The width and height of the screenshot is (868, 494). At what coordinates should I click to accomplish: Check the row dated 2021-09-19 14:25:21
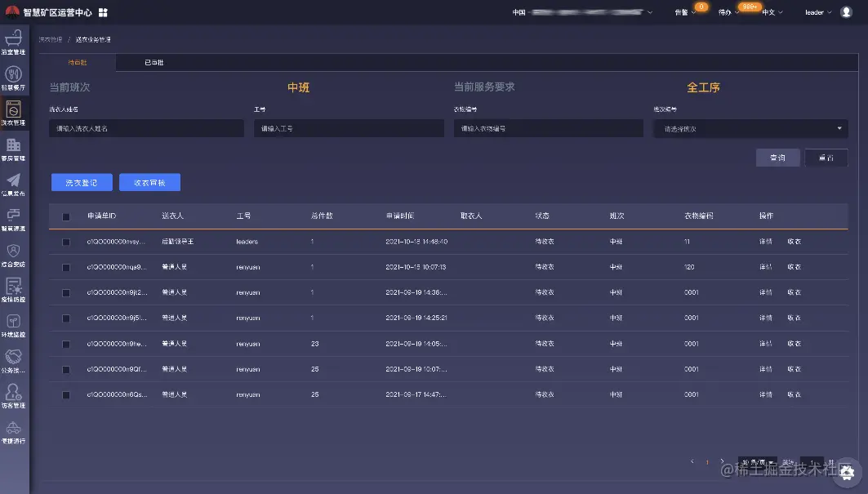tap(66, 318)
